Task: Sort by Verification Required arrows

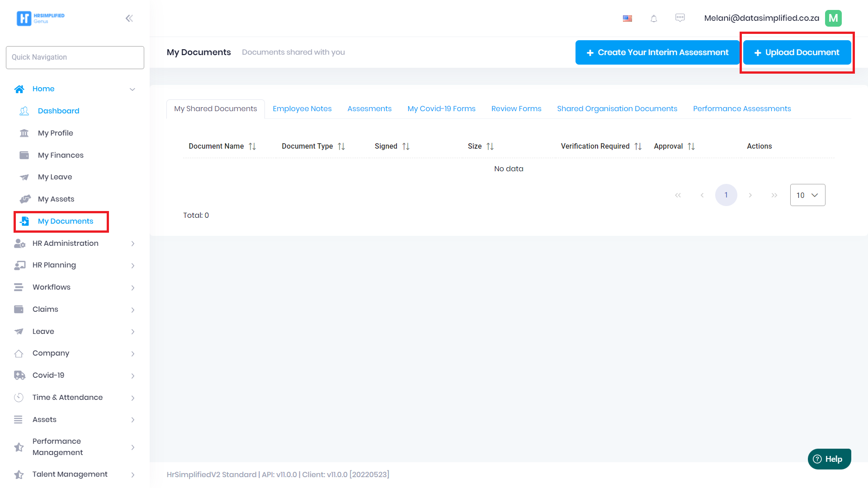Action: tap(638, 146)
